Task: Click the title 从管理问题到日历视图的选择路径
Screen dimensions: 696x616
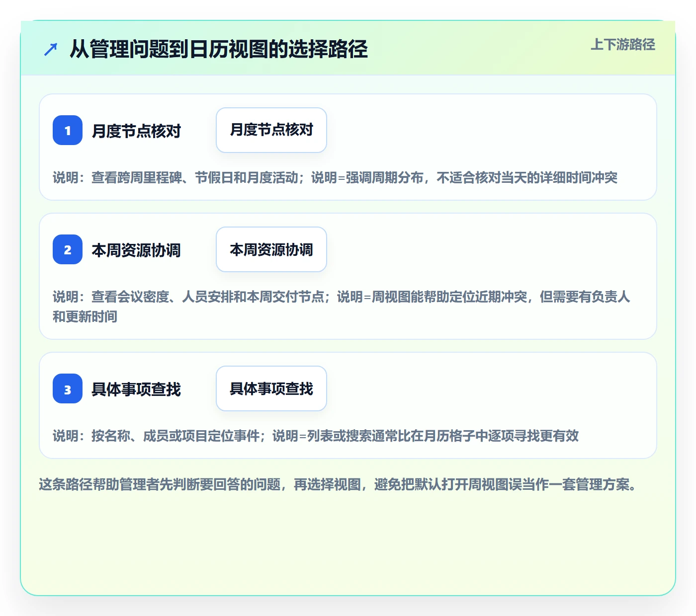Action: click(x=219, y=49)
